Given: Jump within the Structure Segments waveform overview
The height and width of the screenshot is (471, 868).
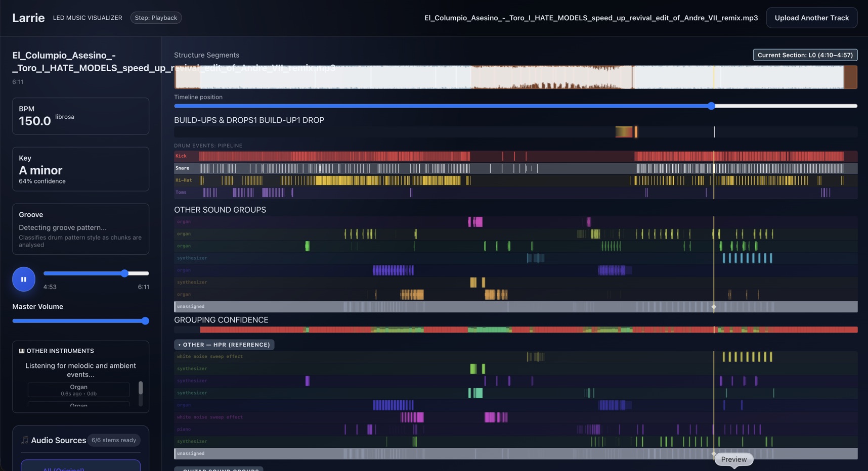Looking at the screenshot, I should (515, 77).
